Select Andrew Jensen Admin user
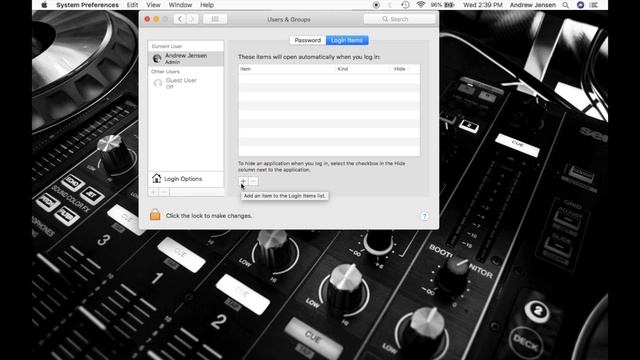This screenshot has height=360, width=640. 186,58
